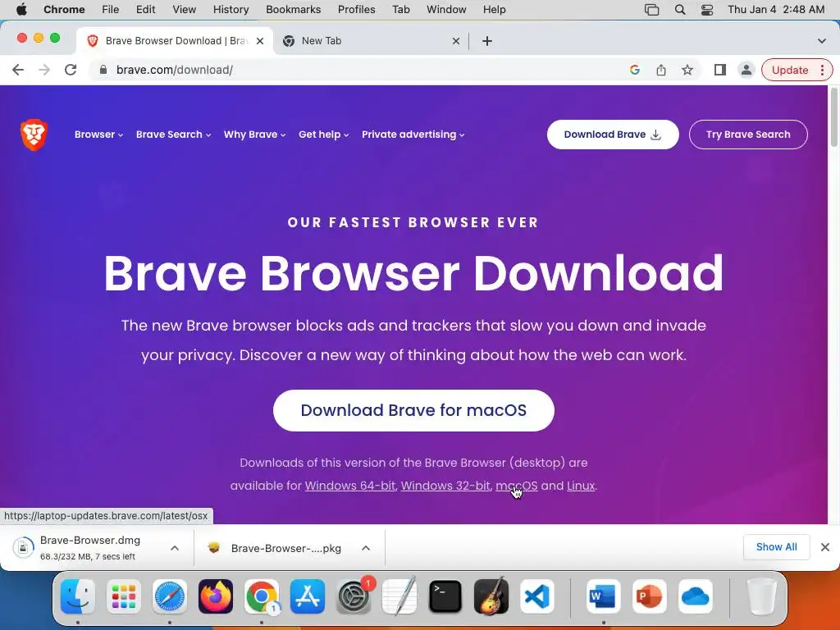Image resolution: width=840 pixels, height=630 pixels.
Task: Open Terminal from the Dock
Action: point(445,596)
